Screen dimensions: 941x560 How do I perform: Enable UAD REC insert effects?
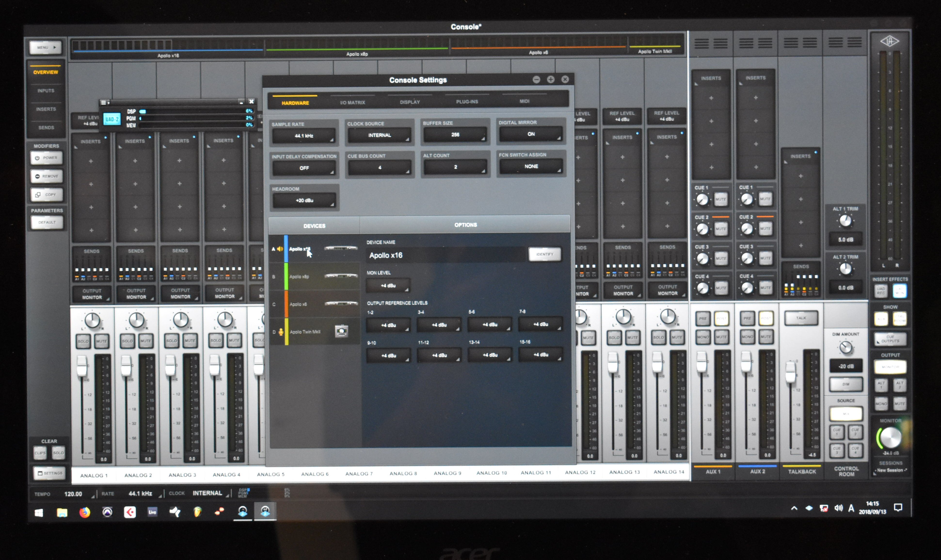coord(881,291)
